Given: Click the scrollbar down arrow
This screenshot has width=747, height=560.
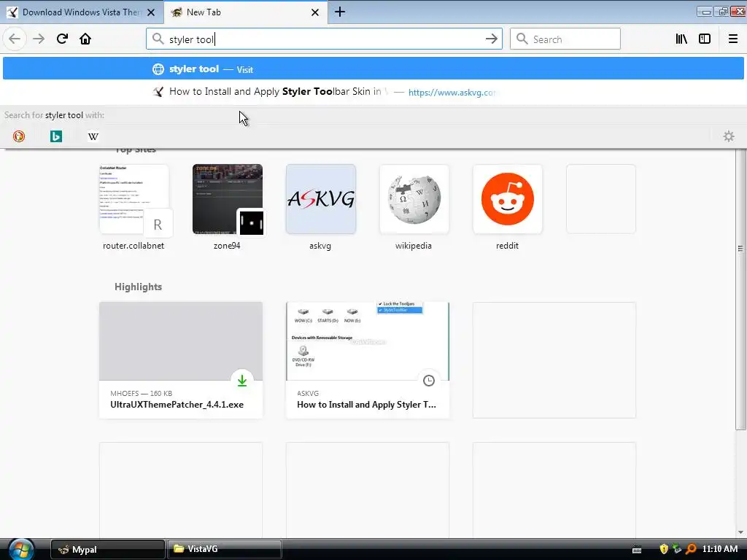Looking at the screenshot, I should coord(740,532).
